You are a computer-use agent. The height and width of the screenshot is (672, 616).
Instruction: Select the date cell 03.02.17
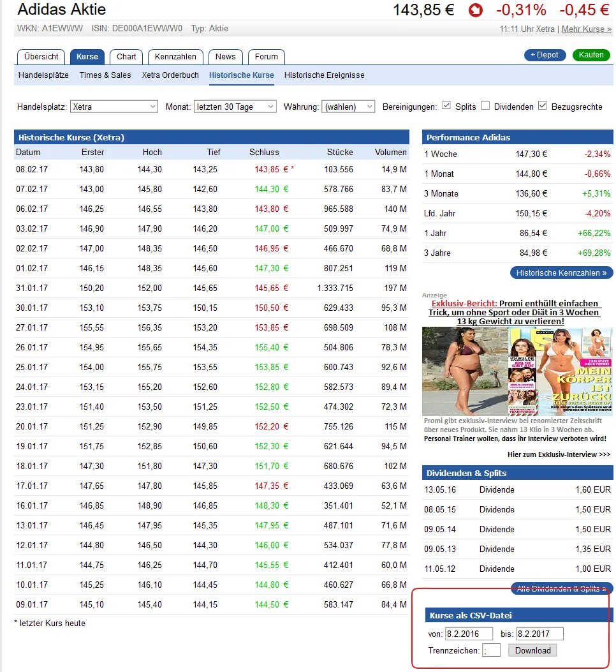click(x=32, y=228)
